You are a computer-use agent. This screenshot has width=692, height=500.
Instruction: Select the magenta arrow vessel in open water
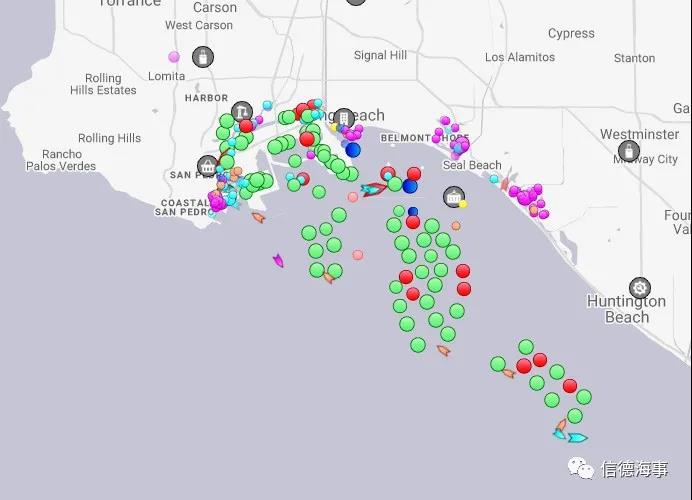pyautogui.click(x=278, y=261)
